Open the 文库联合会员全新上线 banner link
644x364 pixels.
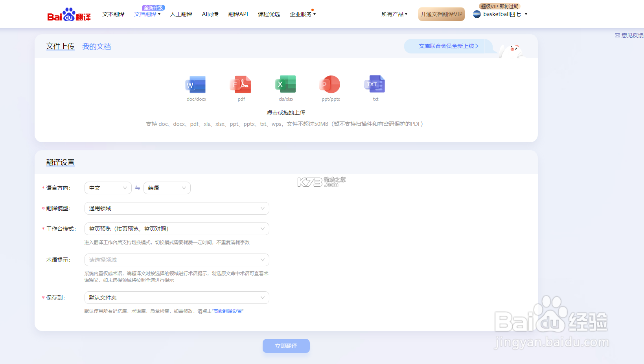pyautogui.click(x=449, y=46)
